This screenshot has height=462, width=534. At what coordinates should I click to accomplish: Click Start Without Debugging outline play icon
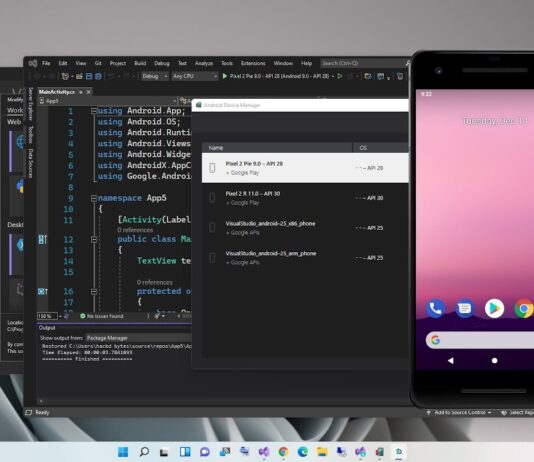(340, 76)
